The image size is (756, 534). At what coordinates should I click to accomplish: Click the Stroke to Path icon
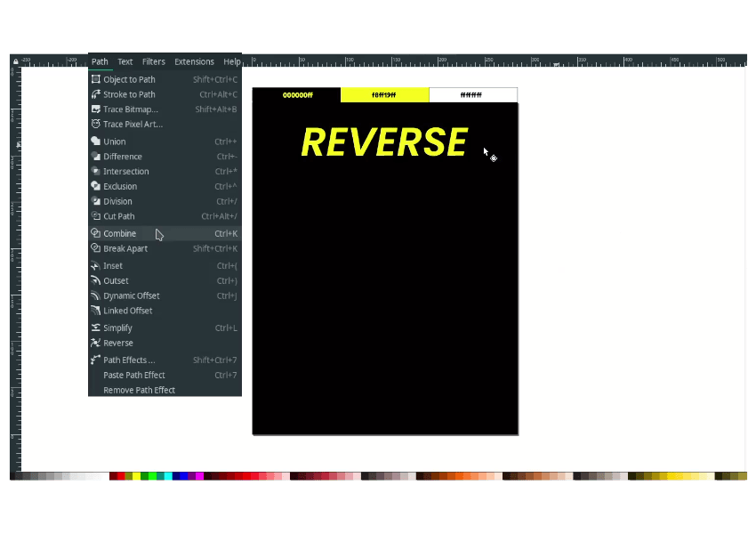96,94
